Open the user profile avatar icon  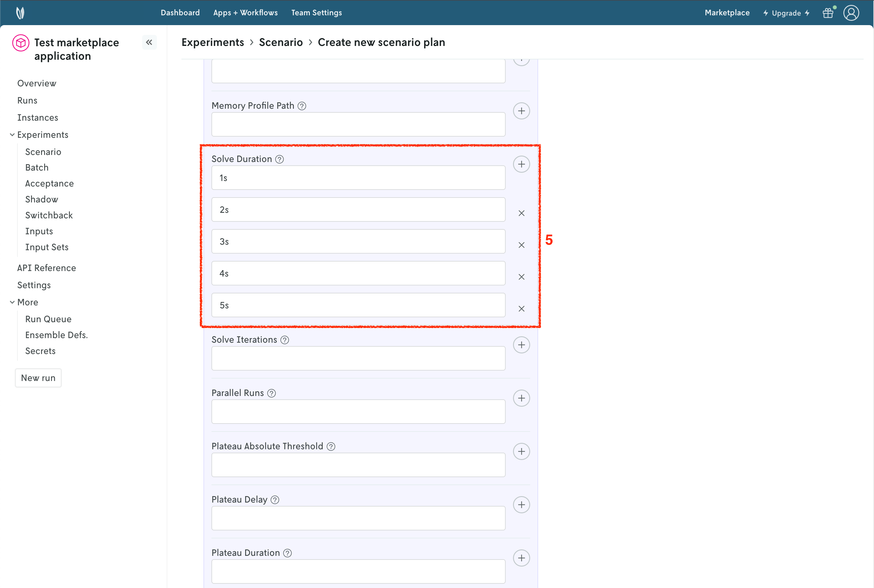pos(851,13)
